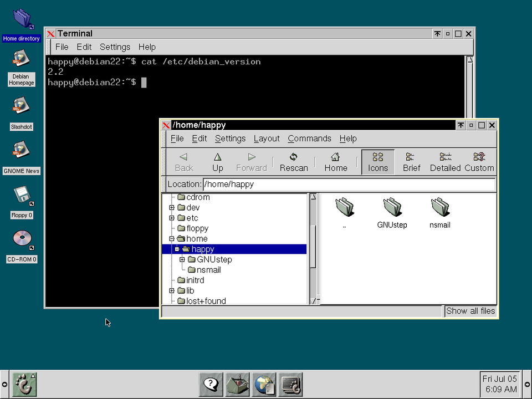532x399 pixels.
Task: Open the Slashdot desktop link icon
Action: coord(21,105)
